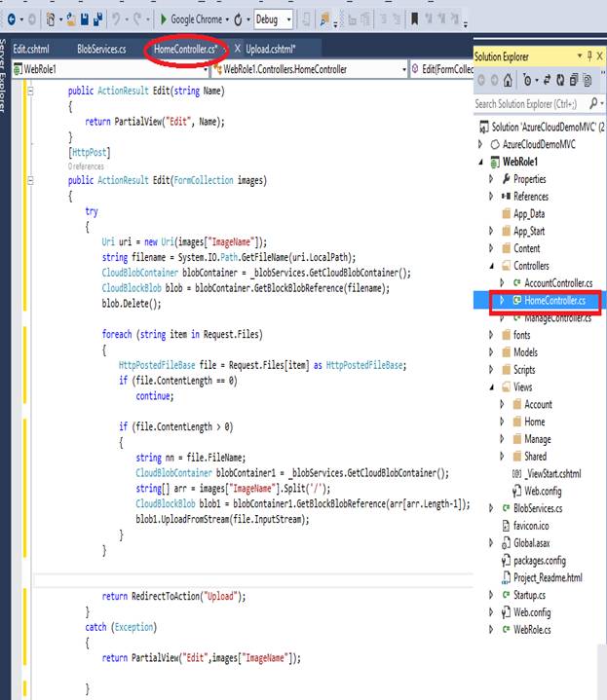Expand the AzureCloudDemoMVC project node
This screenshot has height=700, width=607.
pyautogui.click(x=480, y=145)
